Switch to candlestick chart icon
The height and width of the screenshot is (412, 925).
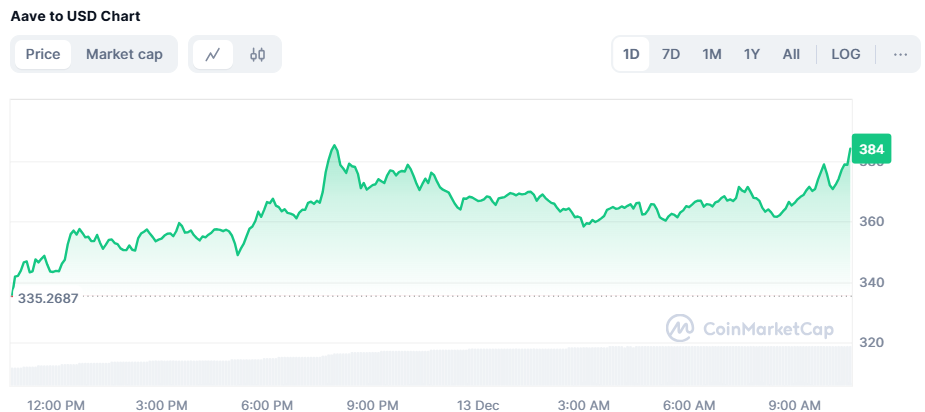point(257,55)
